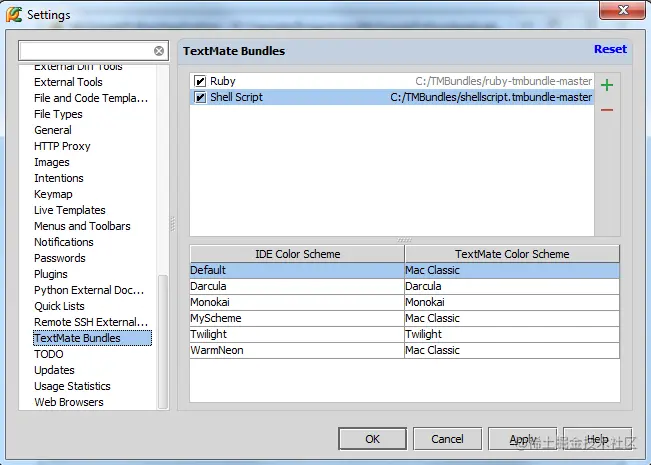Open Keymap settings

coord(53,194)
